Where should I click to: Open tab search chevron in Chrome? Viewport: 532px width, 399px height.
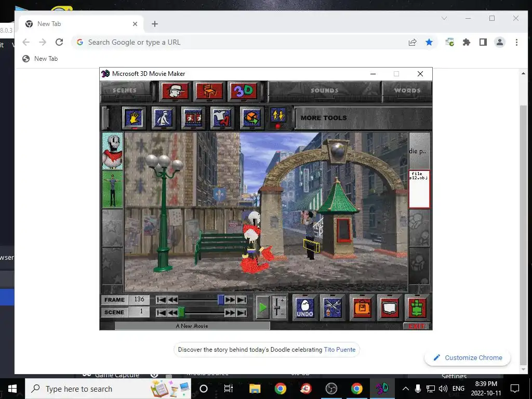[x=444, y=18]
